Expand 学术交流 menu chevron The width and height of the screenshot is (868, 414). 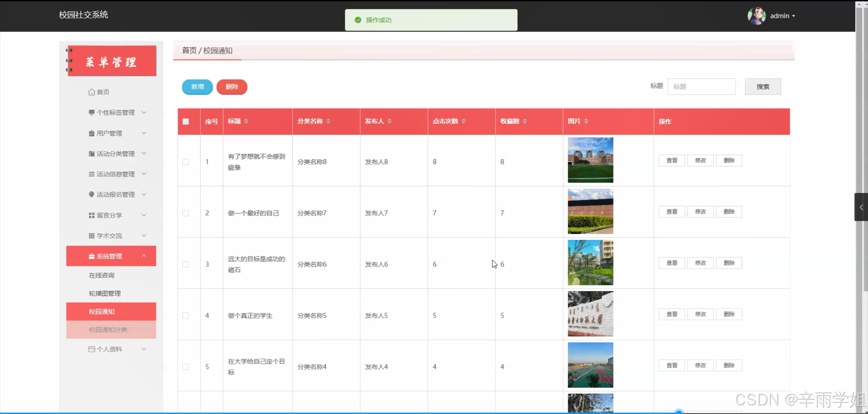[x=144, y=235]
